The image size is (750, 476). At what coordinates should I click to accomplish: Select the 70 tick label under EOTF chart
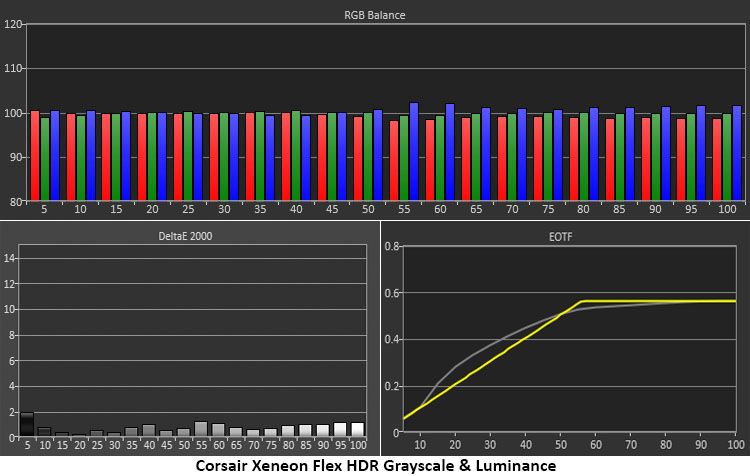click(631, 444)
